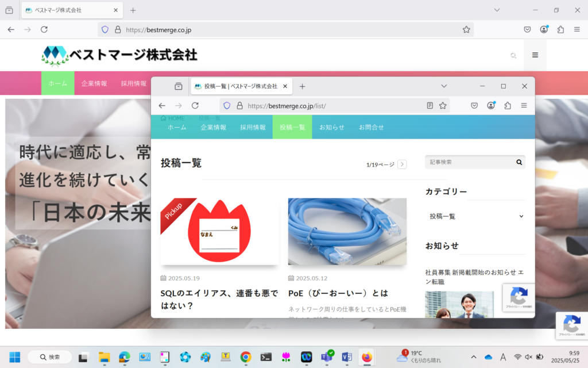Click ベストマージ株式会社 logo in back window
Viewport: 588px width, 368px height.
click(x=119, y=56)
